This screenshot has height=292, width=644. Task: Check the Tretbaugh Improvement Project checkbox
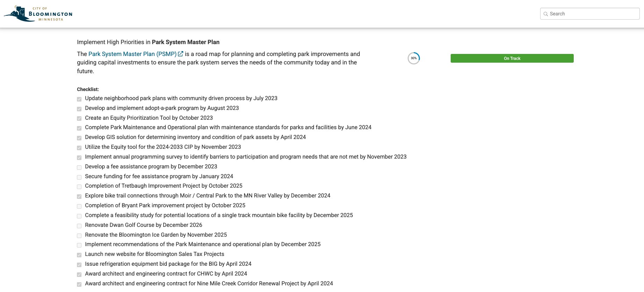click(x=79, y=187)
